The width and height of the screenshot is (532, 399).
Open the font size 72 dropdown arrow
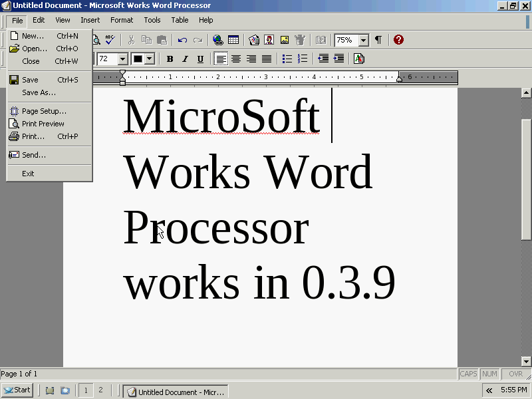(122, 59)
